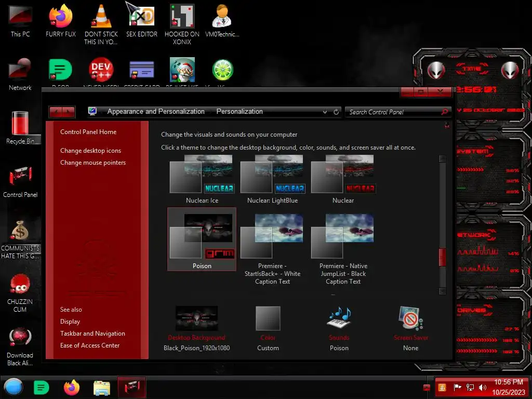Click the Java update tray icon
Image resolution: width=532 pixels, height=399 pixels.
coord(442,388)
